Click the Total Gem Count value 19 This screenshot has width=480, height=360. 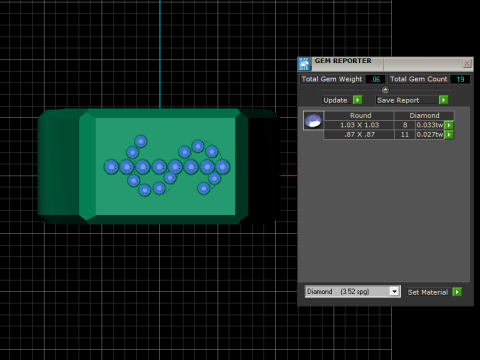tap(460, 79)
